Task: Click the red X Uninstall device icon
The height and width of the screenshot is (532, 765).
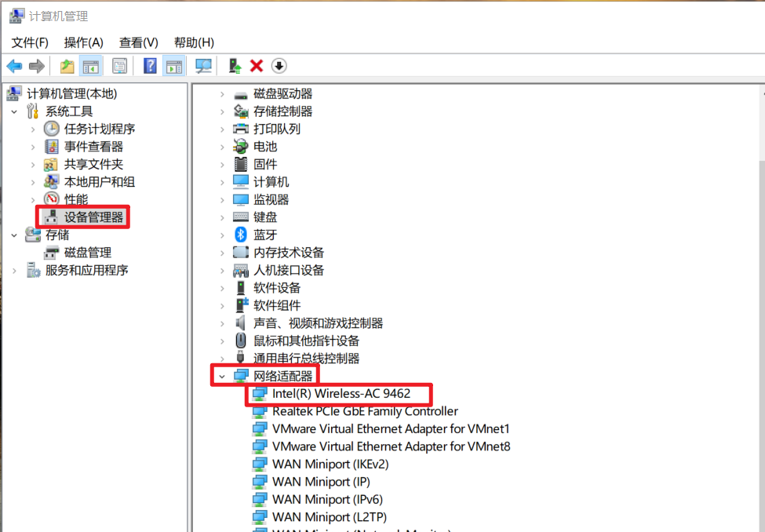Action: coord(257,66)
